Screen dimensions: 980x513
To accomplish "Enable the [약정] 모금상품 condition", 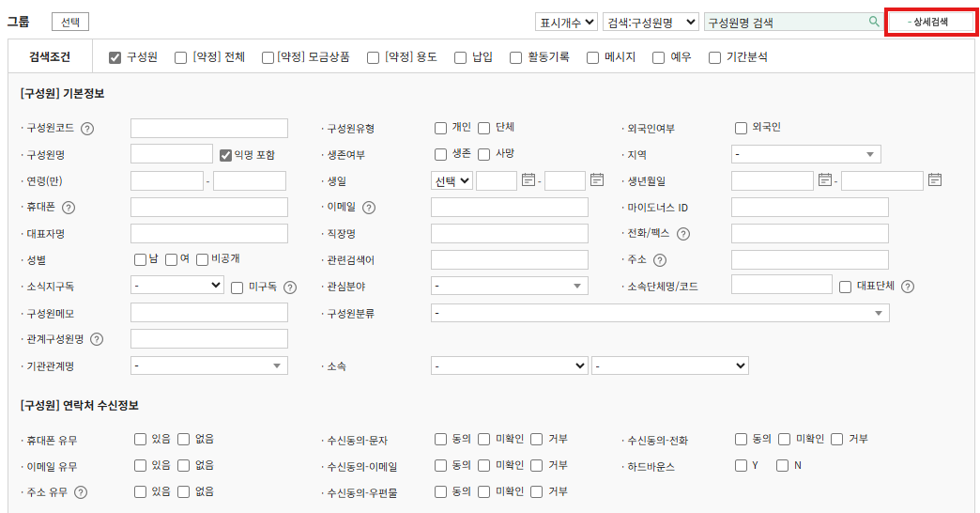I will (268, 57).
